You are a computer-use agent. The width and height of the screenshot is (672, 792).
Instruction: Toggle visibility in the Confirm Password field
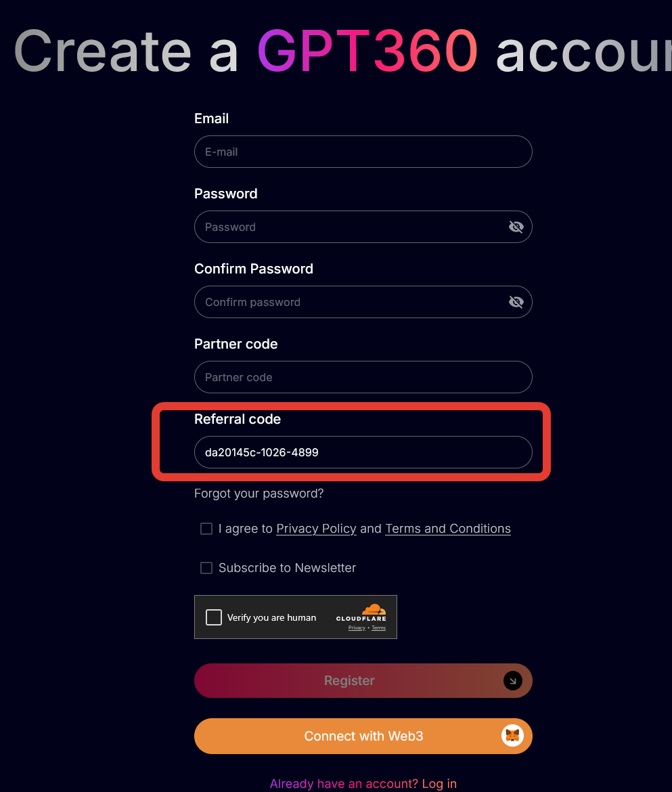tap(516, 302)
